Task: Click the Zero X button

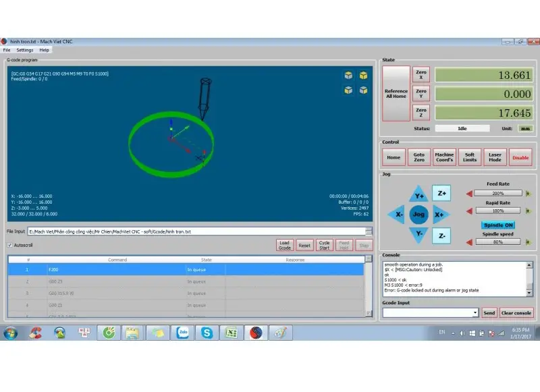Action: [421, 74]
